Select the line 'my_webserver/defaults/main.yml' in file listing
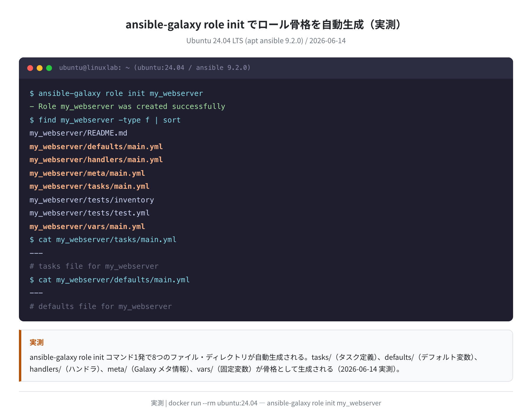This screenshot has width=532, height=419. tap(96, 147)
